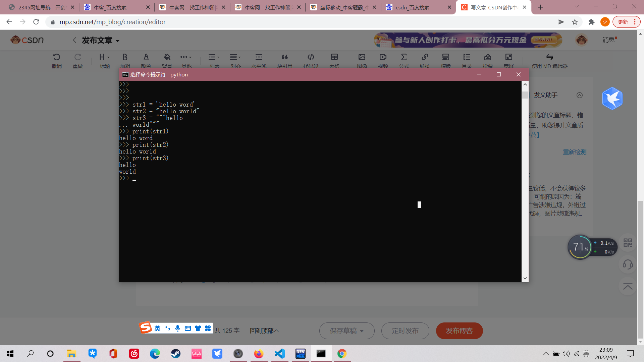Screen dimensions: 644x362
Task: Switch to the csdn_百度搜索 browser tab
Action: tap(413, 7)
